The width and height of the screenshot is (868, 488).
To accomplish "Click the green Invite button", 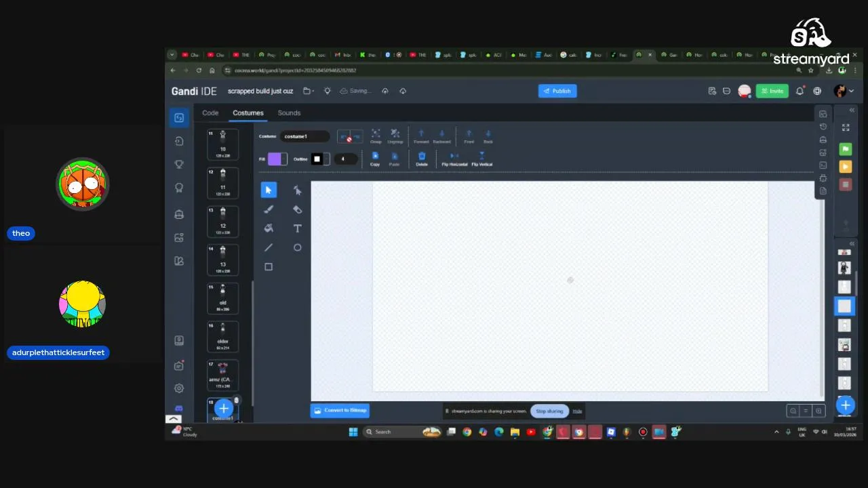I will pos(772,91).
